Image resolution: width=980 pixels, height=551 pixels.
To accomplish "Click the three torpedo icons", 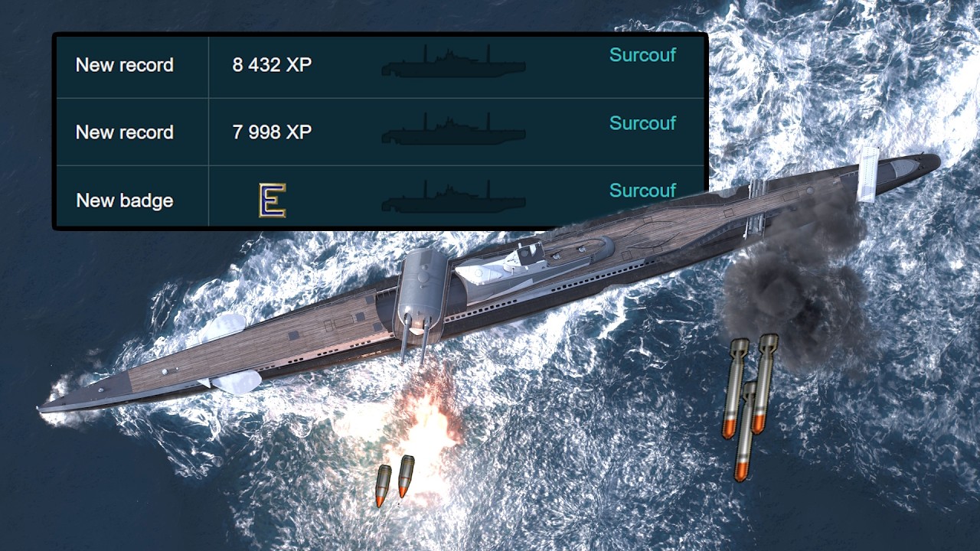I will pos(750,406).
